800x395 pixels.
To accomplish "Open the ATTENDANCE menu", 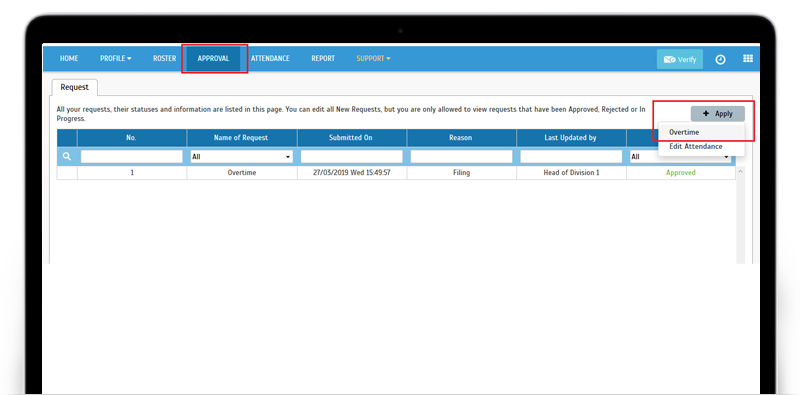I will click(270, 59).
